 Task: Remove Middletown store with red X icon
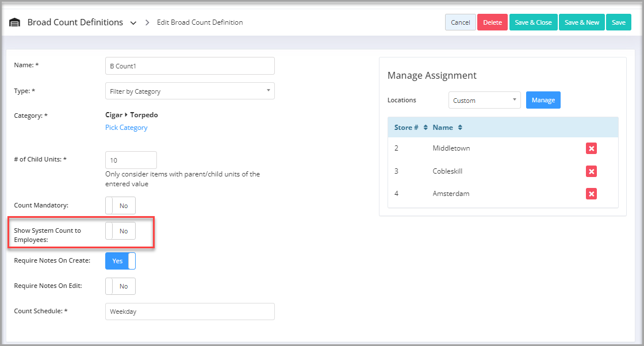click(591, 148)
